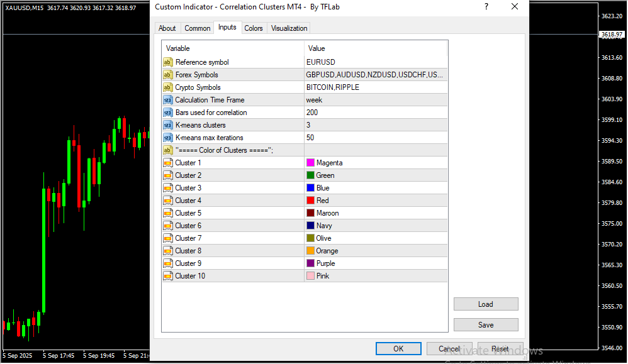Click the numeric icon for K-means clusters

[167, 125]
